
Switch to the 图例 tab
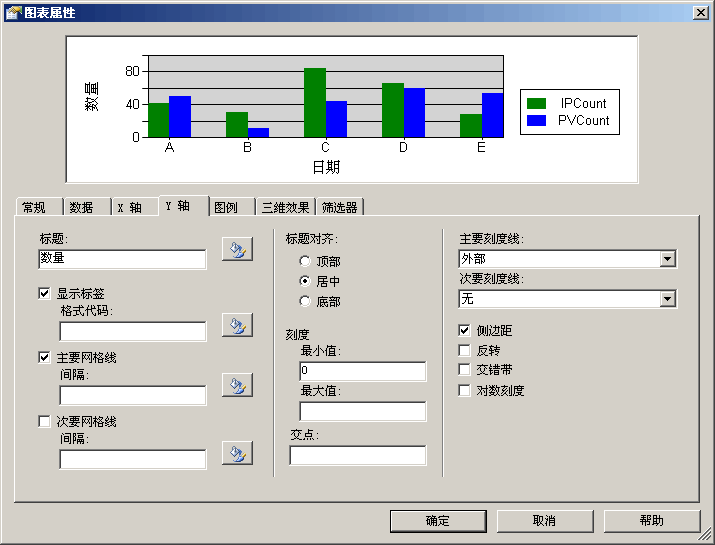(x=232, y=208)
